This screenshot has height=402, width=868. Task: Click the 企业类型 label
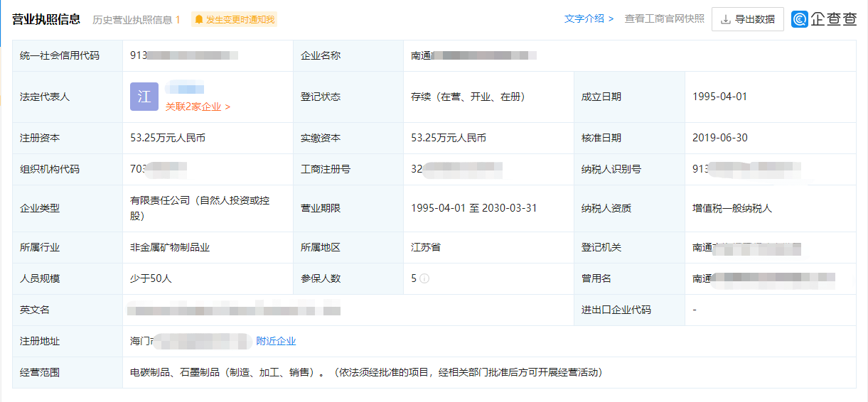coord(40,208)
